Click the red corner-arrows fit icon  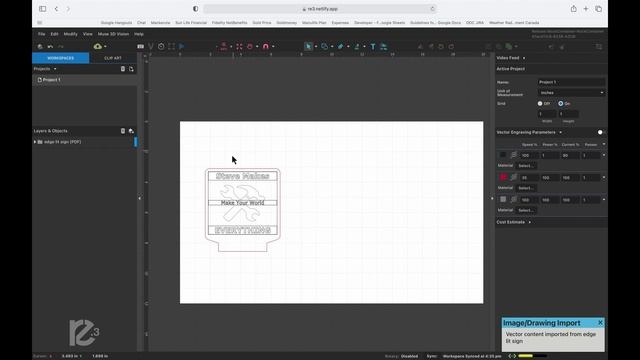(239, 47)
